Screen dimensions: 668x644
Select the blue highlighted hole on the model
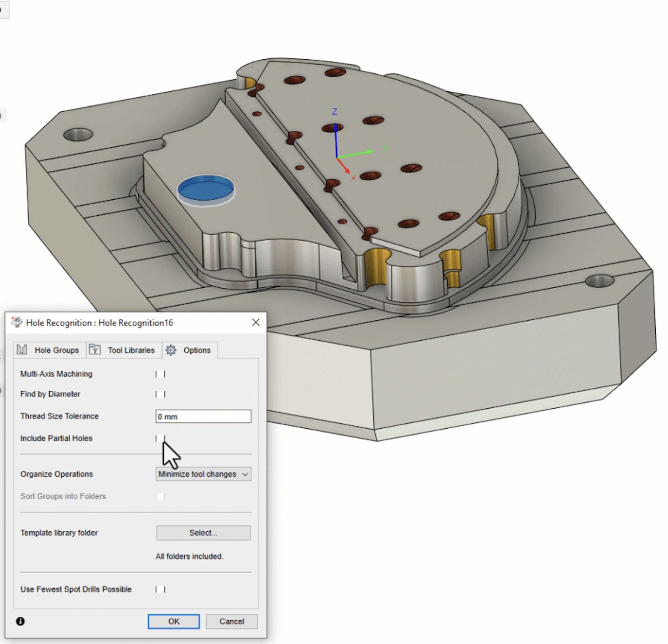point(206,188)
